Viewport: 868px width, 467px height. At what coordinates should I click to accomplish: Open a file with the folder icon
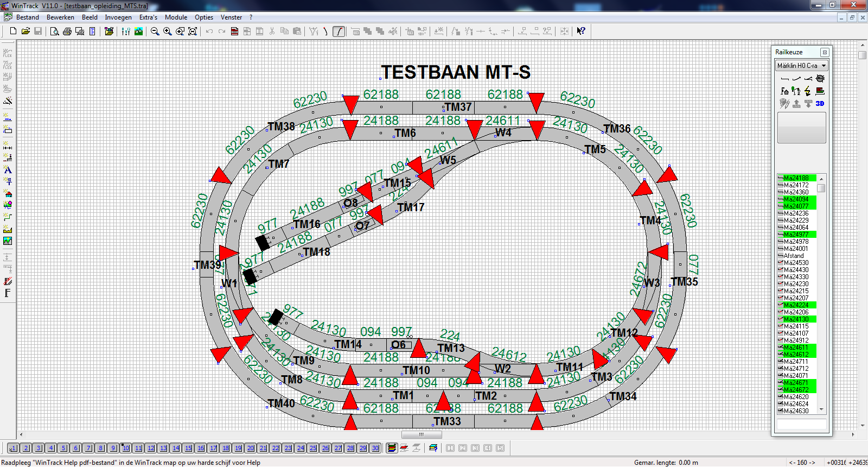(x=25, y=31)
